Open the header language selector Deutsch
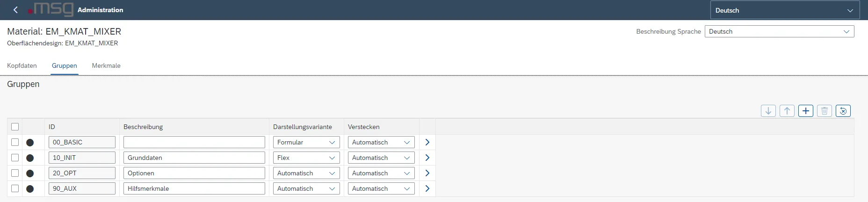 click(784, 10)
